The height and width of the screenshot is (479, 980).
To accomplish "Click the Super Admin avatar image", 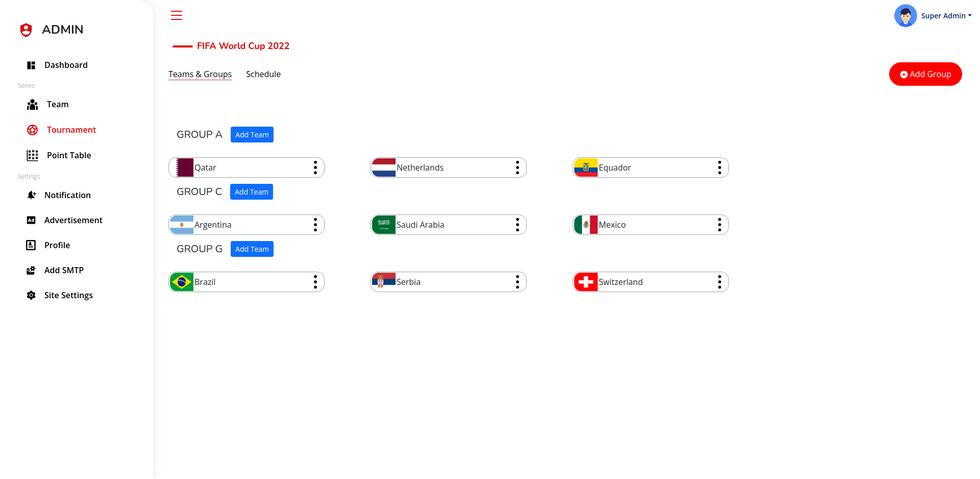I will (905, 16).
